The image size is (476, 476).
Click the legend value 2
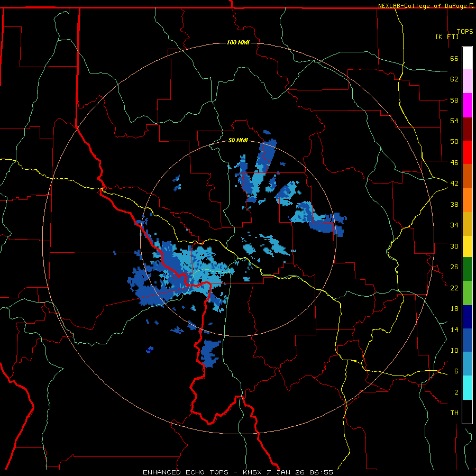coord(456,392)
